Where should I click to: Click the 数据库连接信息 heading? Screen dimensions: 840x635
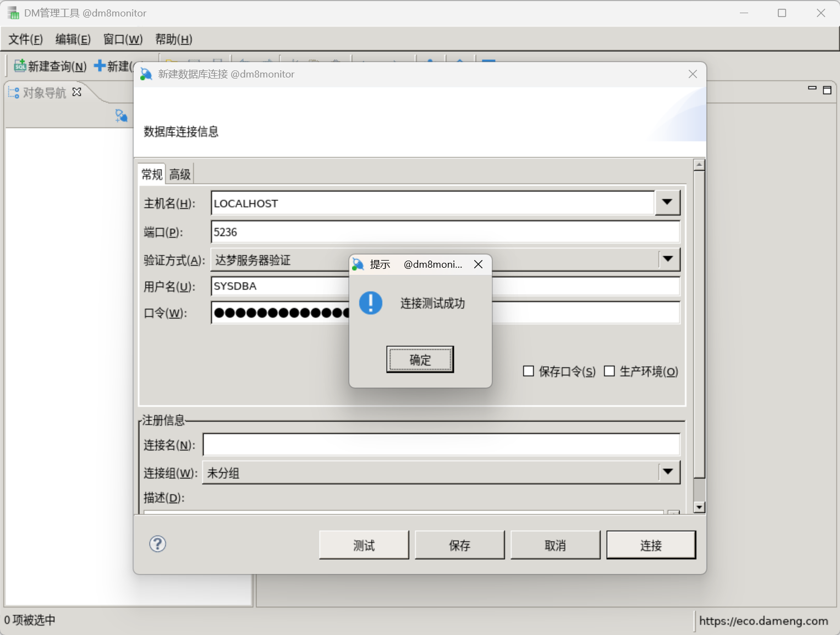[181, 131]
